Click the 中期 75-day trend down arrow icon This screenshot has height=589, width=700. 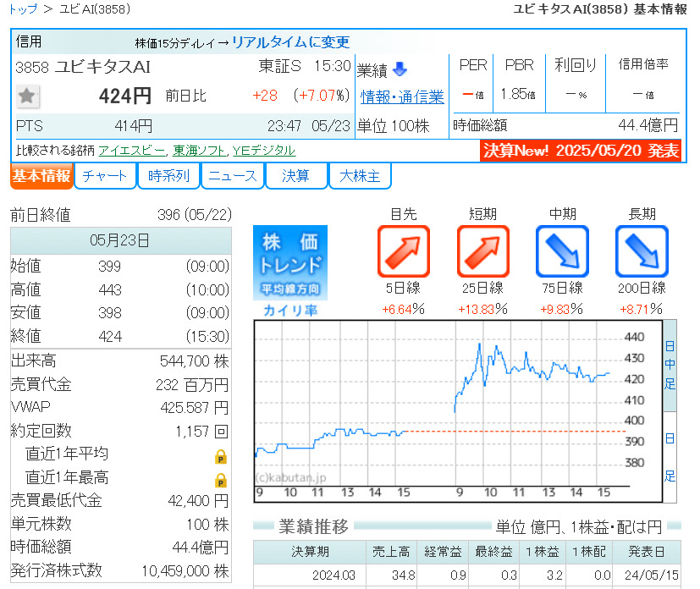coord(562,251)
